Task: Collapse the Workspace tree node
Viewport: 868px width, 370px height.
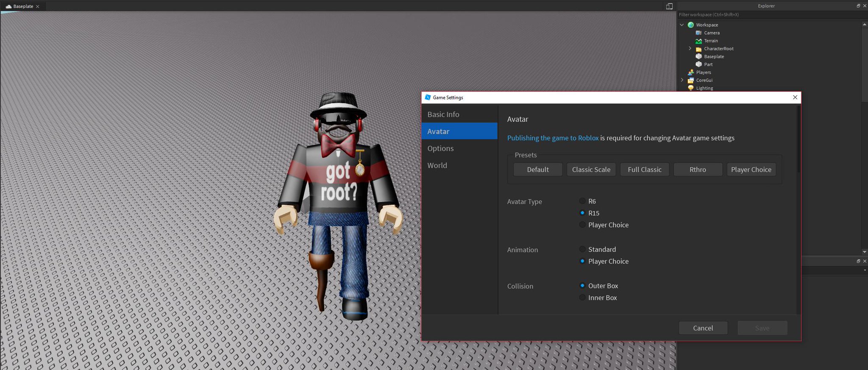Action: pos(682,25)
